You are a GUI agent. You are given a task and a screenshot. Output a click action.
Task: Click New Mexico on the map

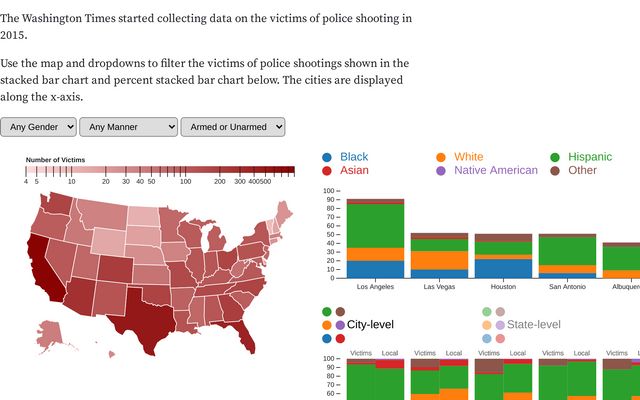click(x=110, y=298)
